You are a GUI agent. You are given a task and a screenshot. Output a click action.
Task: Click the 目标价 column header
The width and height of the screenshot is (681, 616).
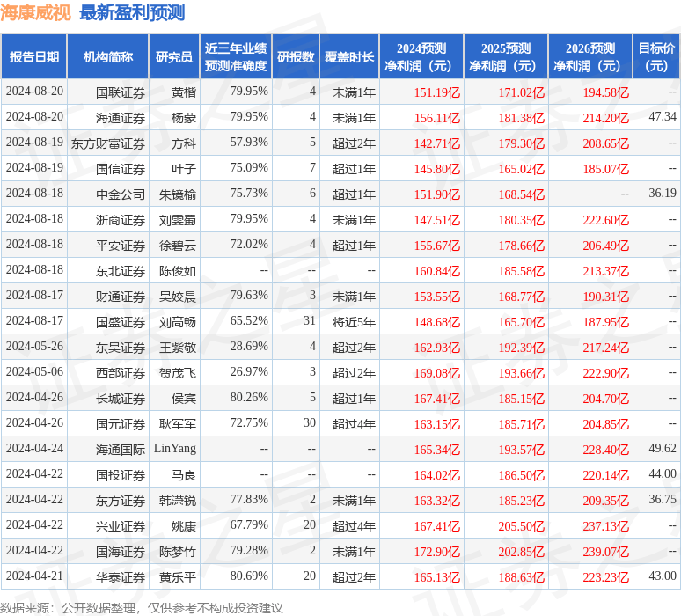pos(656,57)
